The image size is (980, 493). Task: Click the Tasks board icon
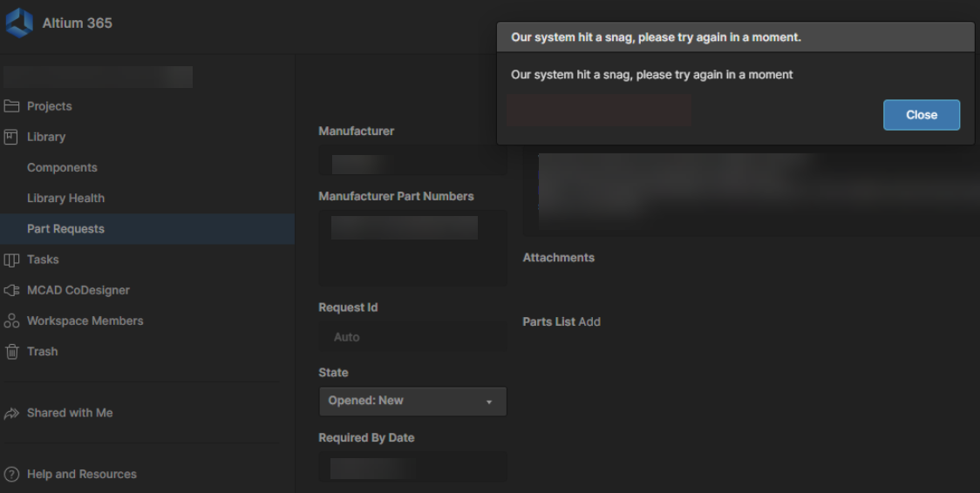(11, 260)
